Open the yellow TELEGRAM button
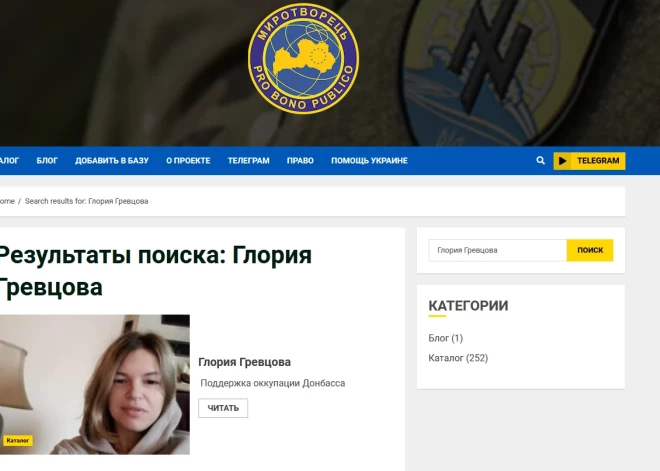660x471 pixels. (x=589, y=161)
